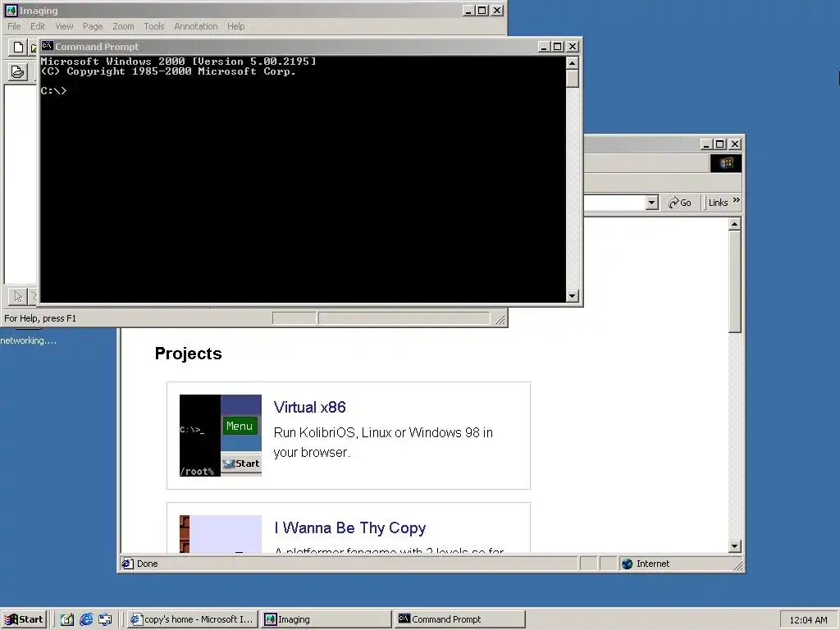840x630 pixels.
Task: Click the I Wanna Be Thy Copy thumbnail
Action: point(220,534)
